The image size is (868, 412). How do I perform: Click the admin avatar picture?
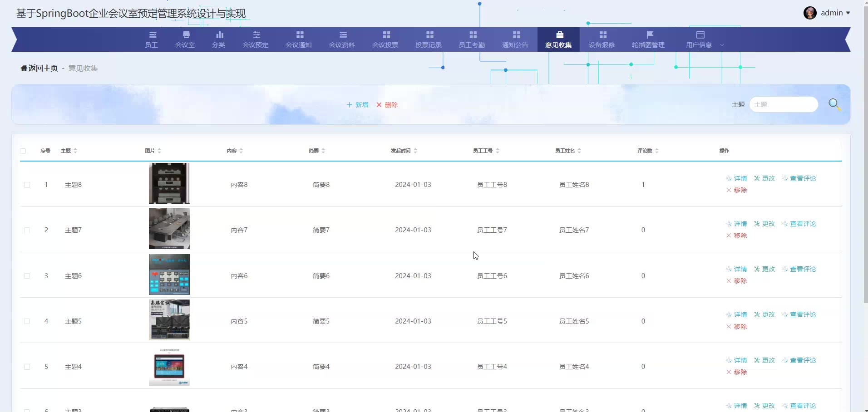coord(810,13)
